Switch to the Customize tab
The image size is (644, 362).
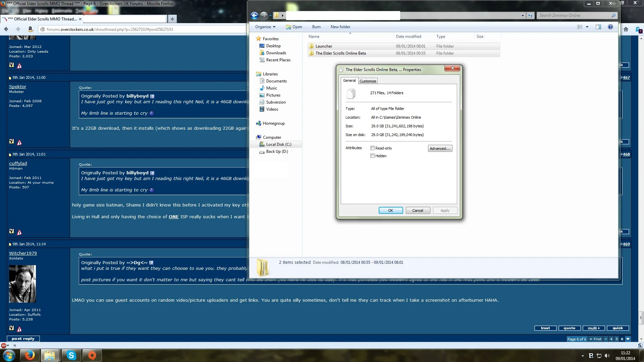pyautogui.click(x=368, y=81)
